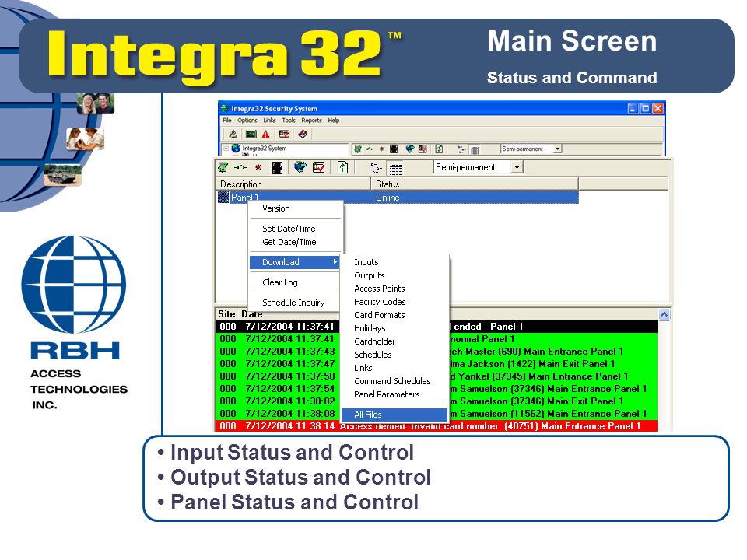This screenshot has width=747, height=560.
Task: Select the Integra32 System tree item
Action: (265, 149)
